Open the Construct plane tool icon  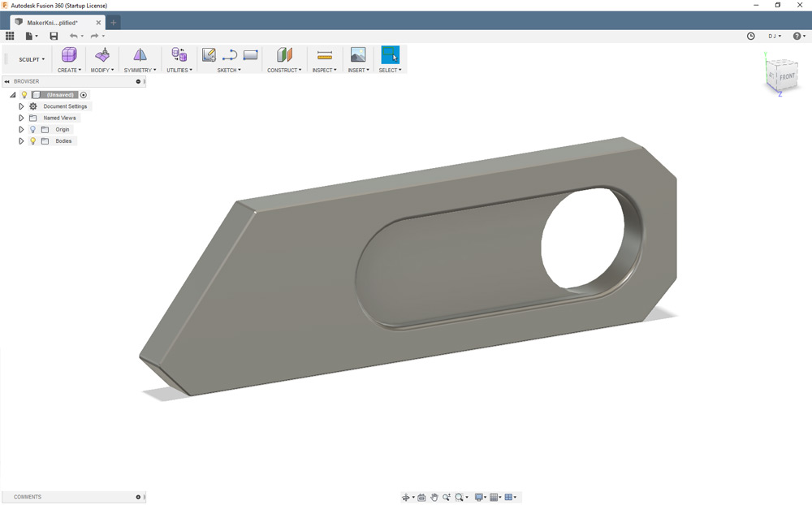(283, 55)
